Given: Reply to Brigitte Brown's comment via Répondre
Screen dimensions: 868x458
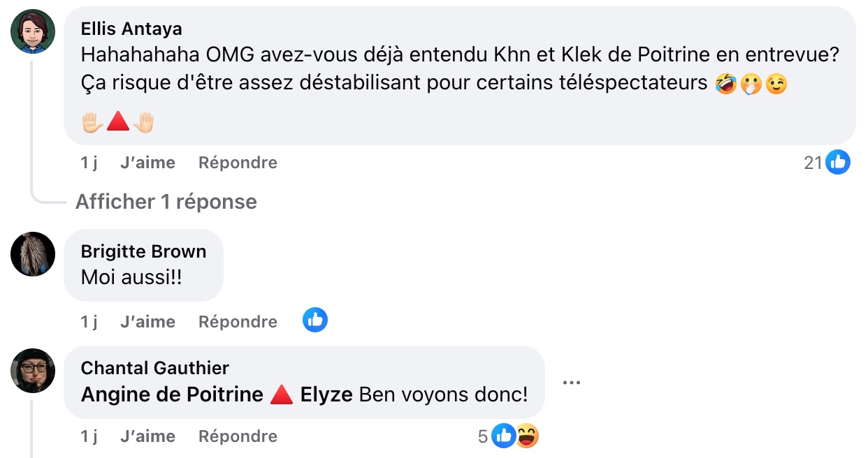Looking at the screenshot, I should pos(238,322).
